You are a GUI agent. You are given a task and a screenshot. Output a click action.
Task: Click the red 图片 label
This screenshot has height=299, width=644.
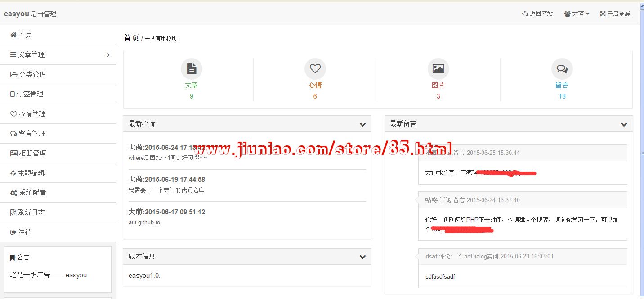click(x=438, y=85)
